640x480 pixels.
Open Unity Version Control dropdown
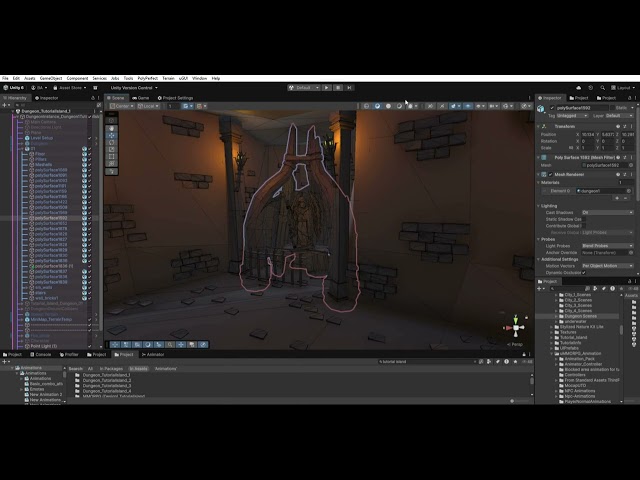click(133, 88)
